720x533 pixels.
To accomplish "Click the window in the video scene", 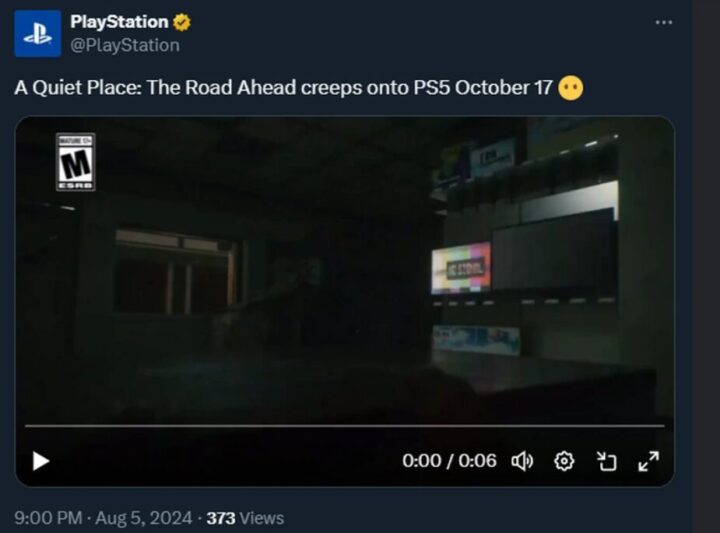I will tap(177, 272).
